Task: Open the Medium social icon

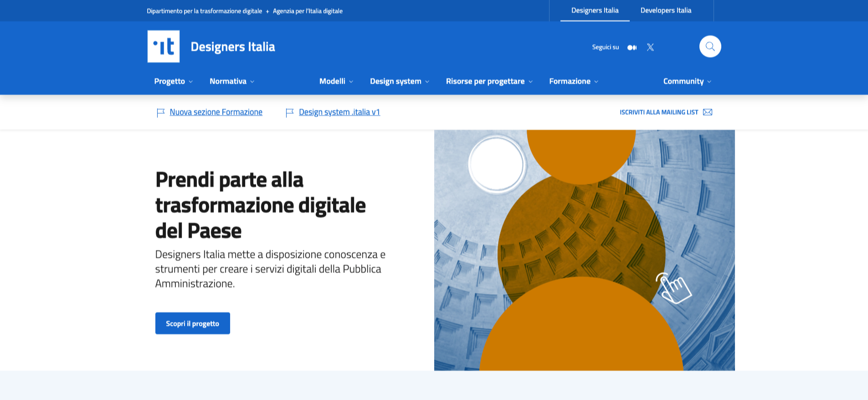Action: point(632,47)
